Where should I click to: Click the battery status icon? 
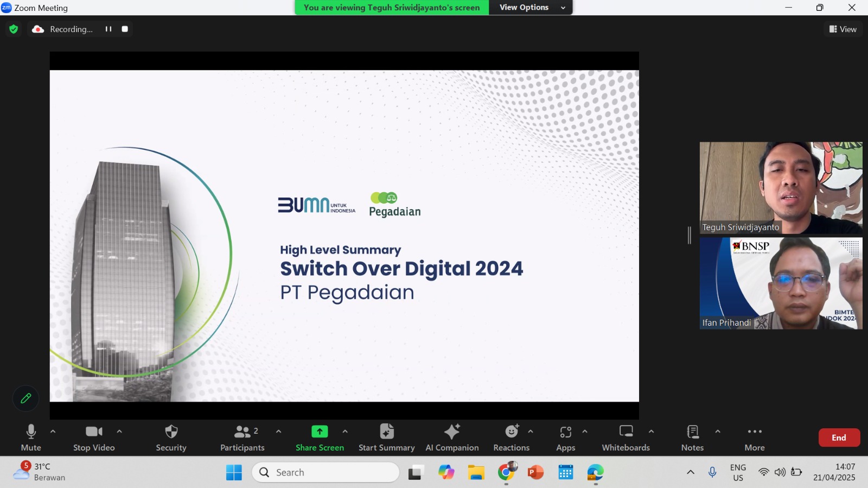(x=796, y=472)
